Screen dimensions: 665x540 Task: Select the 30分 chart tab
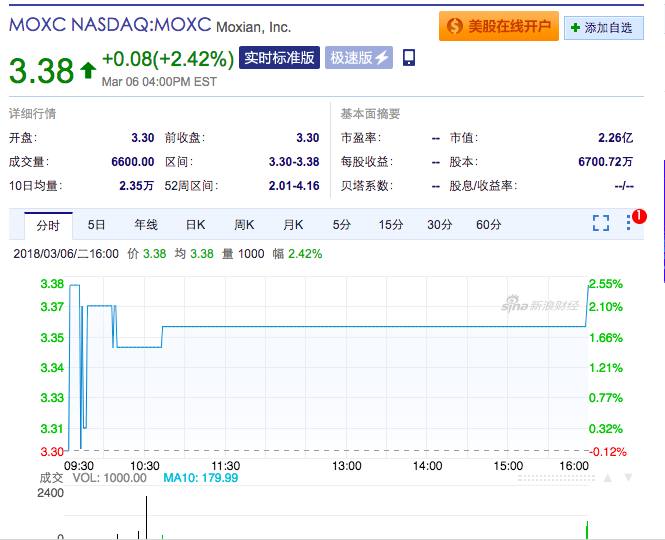[439, 225]
